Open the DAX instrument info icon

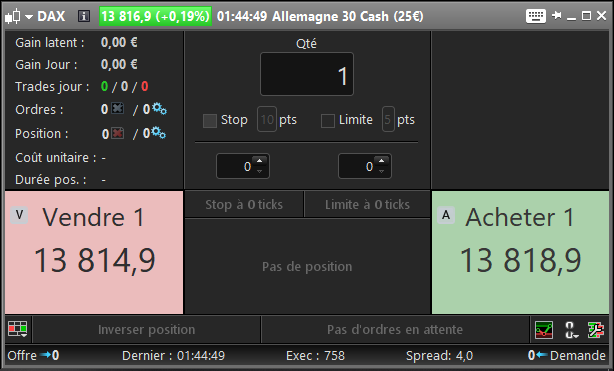[x=83, y=16]
